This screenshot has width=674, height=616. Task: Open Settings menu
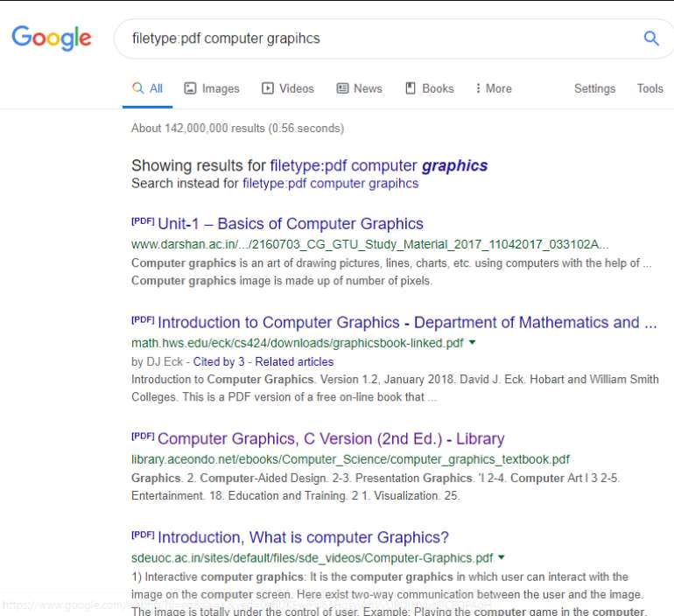pos(594,88)
